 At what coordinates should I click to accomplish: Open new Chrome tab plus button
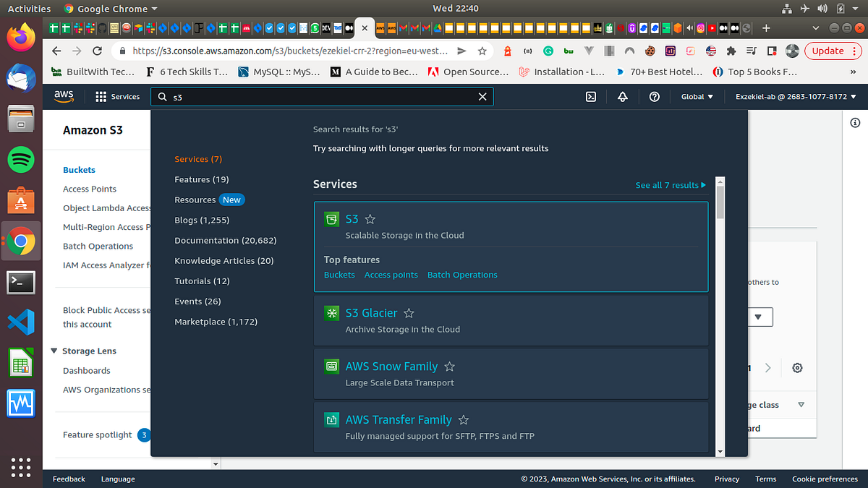tap(766, 28)
